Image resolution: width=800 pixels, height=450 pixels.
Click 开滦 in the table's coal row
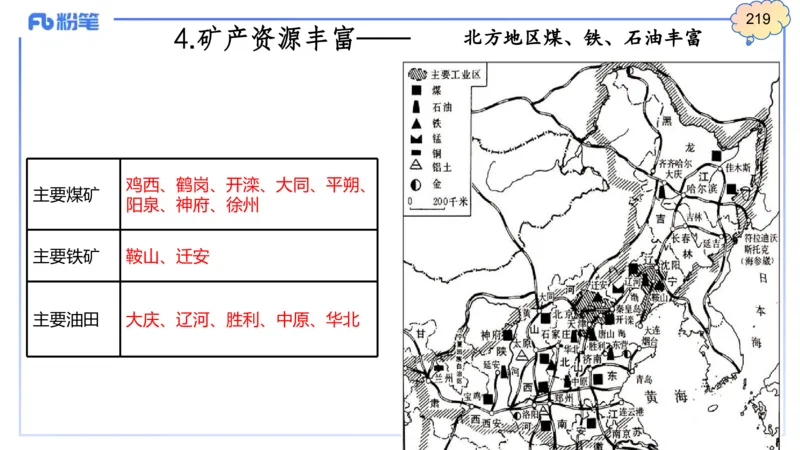[242, 185]
